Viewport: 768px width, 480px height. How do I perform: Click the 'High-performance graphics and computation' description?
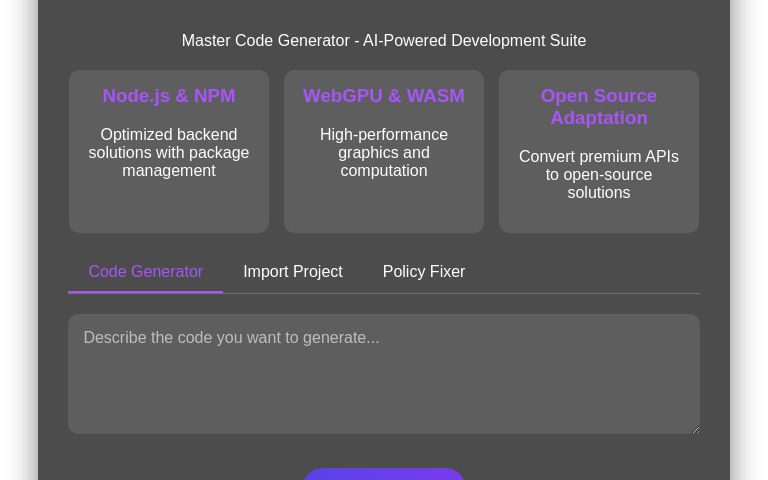384,152
